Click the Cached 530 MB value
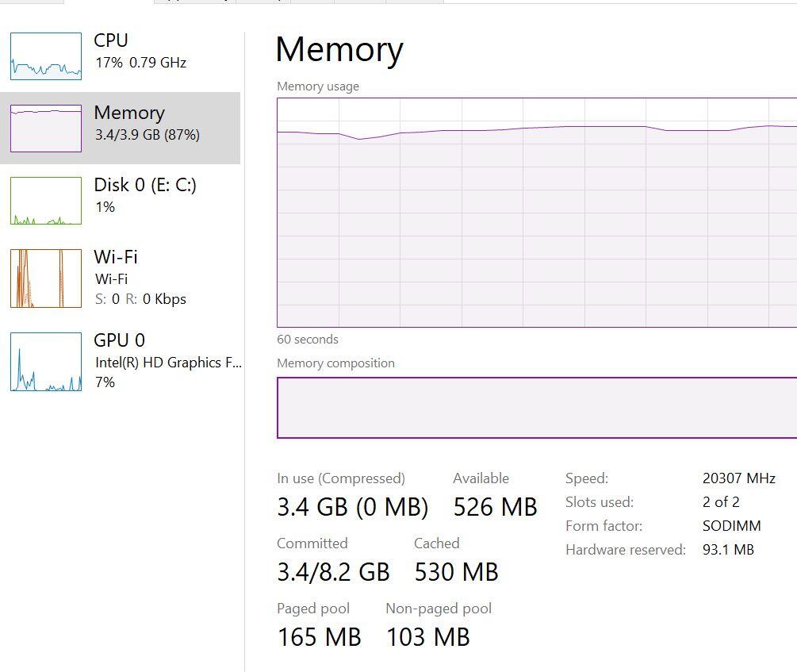Screen dimensions: 797x672 [457, 572]
